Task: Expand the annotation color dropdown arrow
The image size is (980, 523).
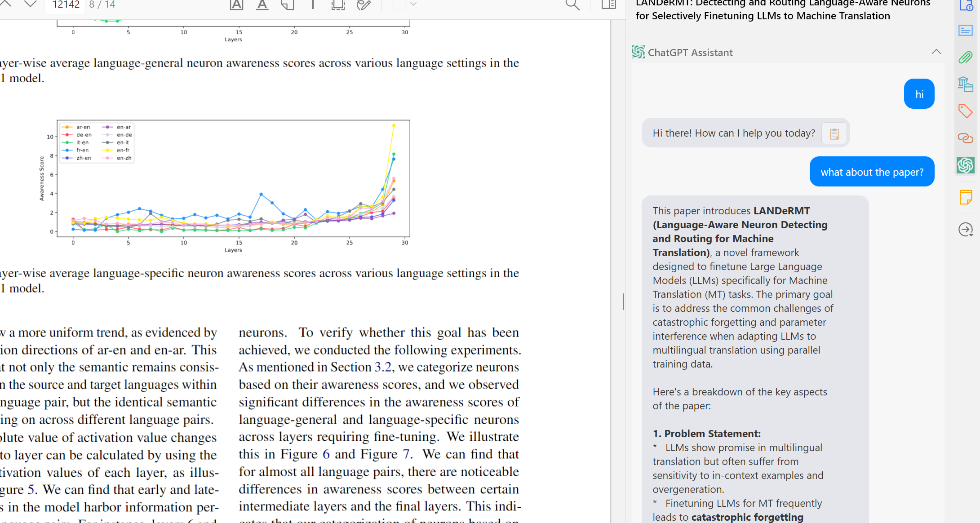Action: [413, 4]
